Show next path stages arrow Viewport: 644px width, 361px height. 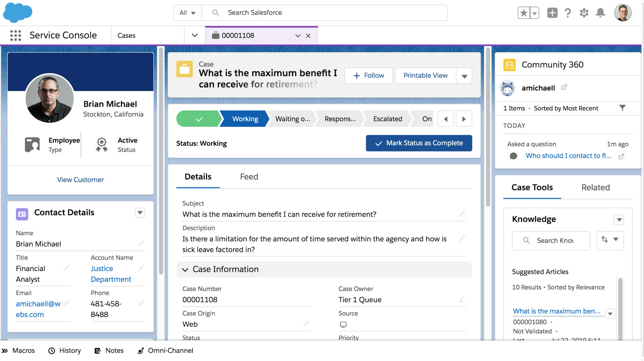click(464, 119)
